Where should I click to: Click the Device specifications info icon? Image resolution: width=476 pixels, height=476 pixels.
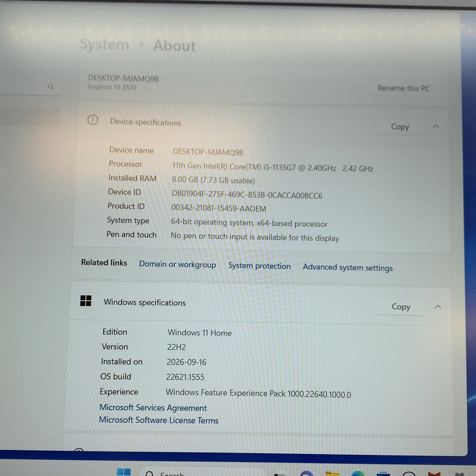pyautogui.click(x=92, y=120)
